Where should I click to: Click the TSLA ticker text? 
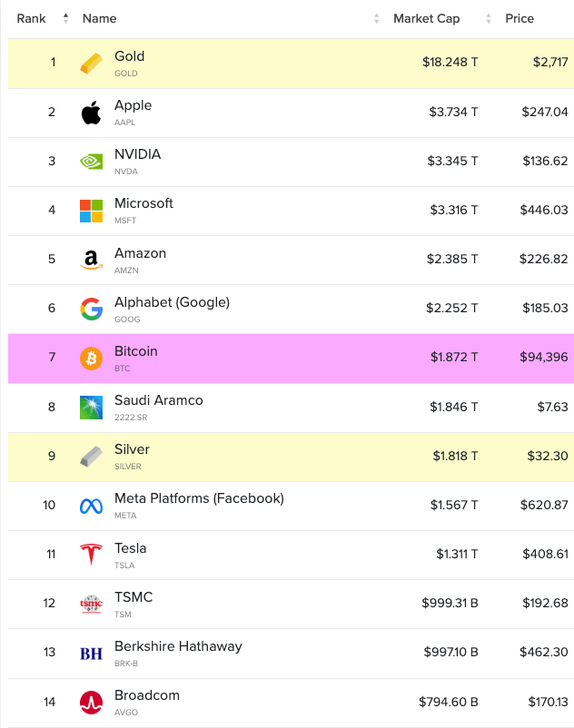click(x=124, y=566)
